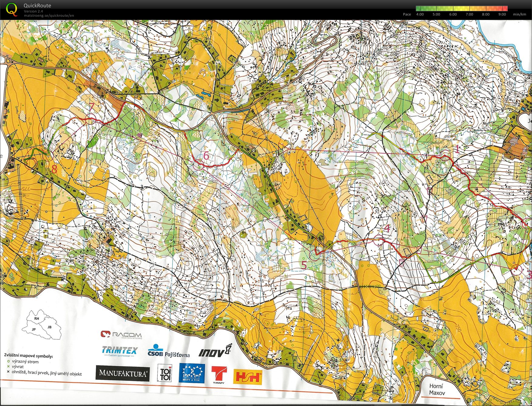Click the MANUFAKTURA logo
Viewport: 532px width, 406px height.
point(123,373)
